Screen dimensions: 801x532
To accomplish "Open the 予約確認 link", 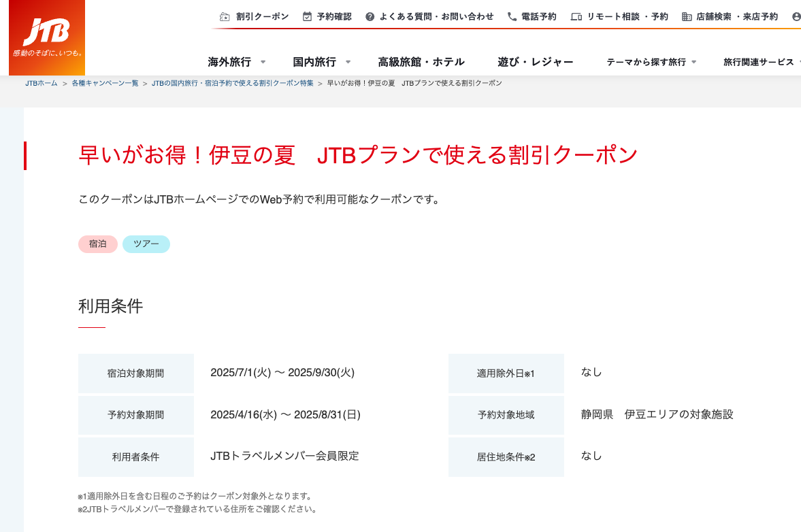I will [x=334, y=17].
